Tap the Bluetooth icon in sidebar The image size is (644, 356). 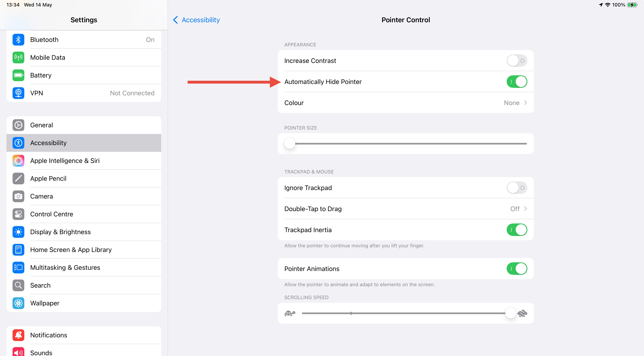(x=18, y=40)
